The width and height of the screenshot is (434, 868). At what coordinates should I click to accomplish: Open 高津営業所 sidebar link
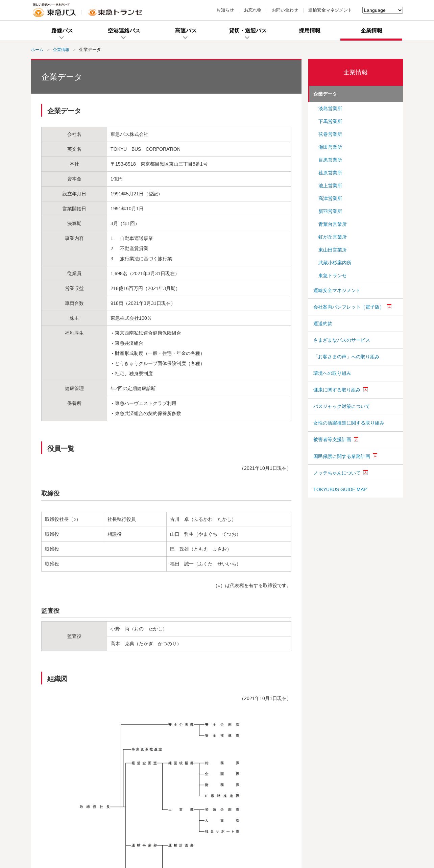[x=330, y=198]
